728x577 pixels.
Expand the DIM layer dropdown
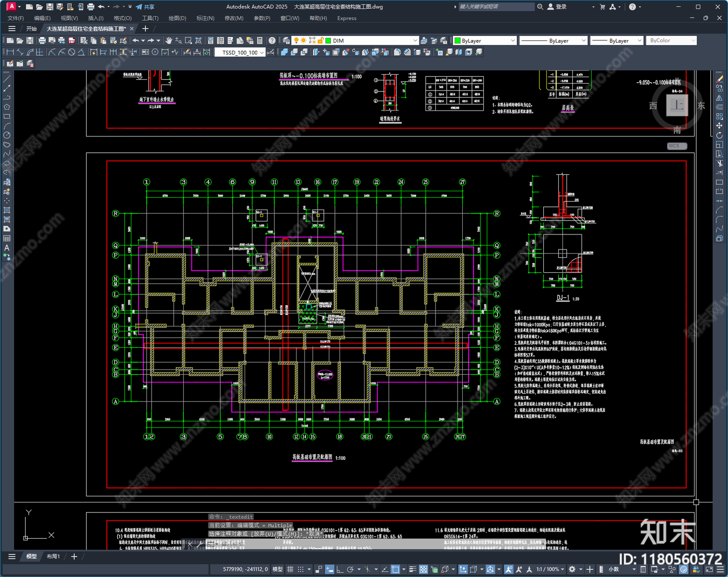pos(415,40)
